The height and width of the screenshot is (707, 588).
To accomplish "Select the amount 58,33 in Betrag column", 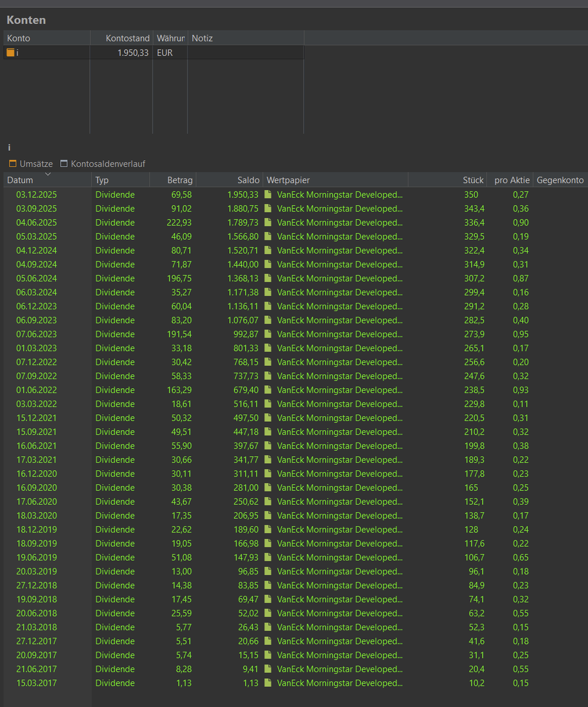I will coord(181,376).
